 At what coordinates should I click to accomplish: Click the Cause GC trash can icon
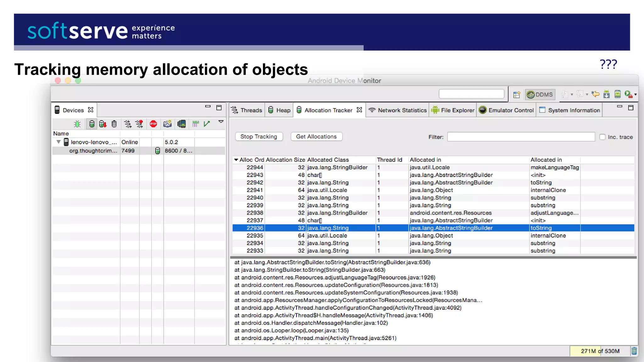tap(114, 124)
